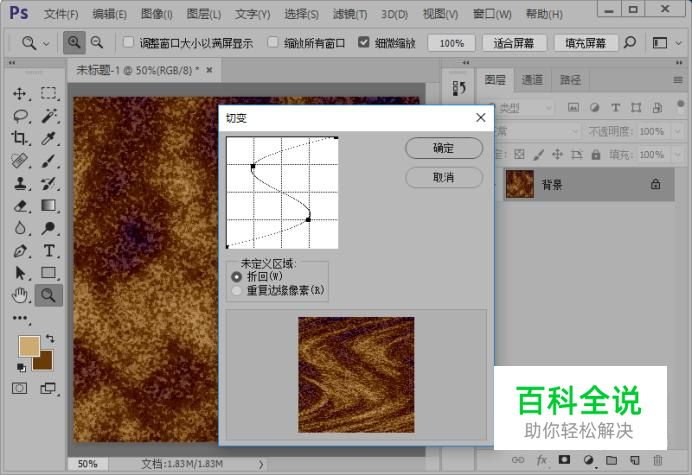This screenshot has width=692, height=475.
Task: Select the Hand tool
Action: click(x=20, y=294)
